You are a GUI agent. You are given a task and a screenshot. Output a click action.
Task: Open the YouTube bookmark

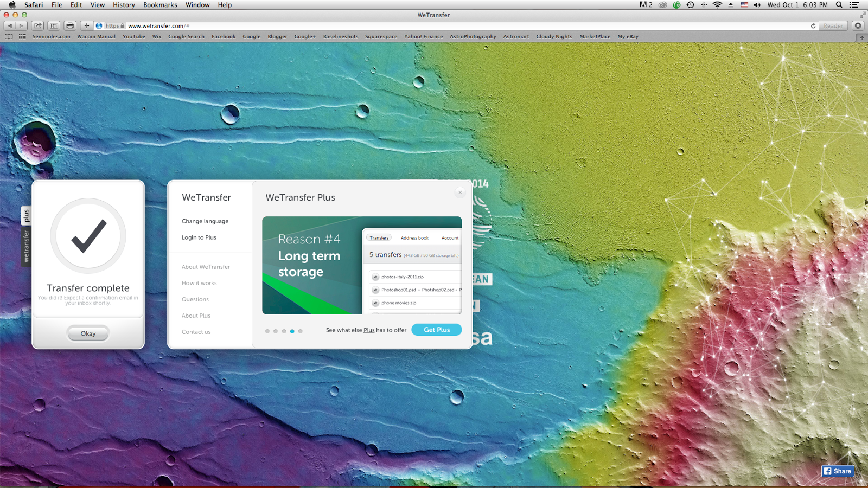(133, 36)
